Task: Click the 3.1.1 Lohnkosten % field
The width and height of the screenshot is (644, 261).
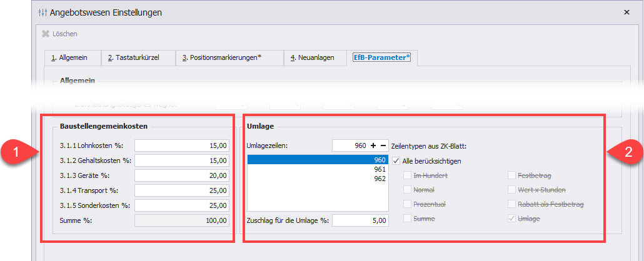Action: [x=183, y=145]
